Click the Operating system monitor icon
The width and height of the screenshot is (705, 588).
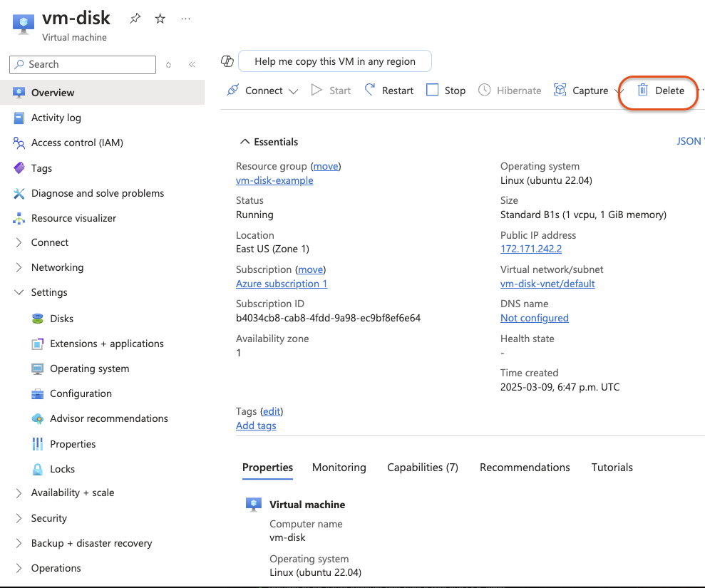pyautogui.click(x=38, y=369)
